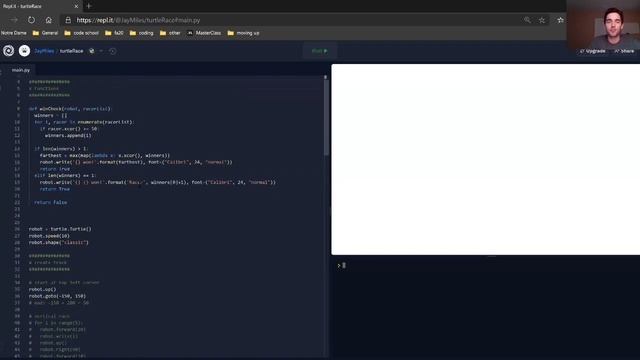640x360 pixels.
Task: Click the 'robot.goto(-150, 150)' line
Action: [58, 296]
